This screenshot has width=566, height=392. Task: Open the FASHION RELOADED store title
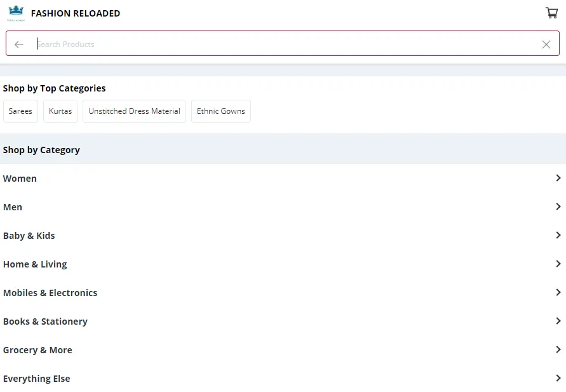click(76, 13)
